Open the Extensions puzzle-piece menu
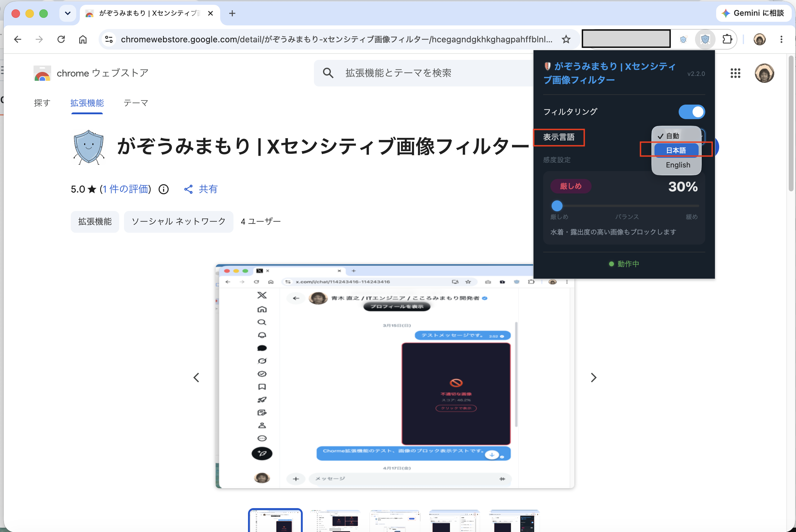 tap(727, 39)
